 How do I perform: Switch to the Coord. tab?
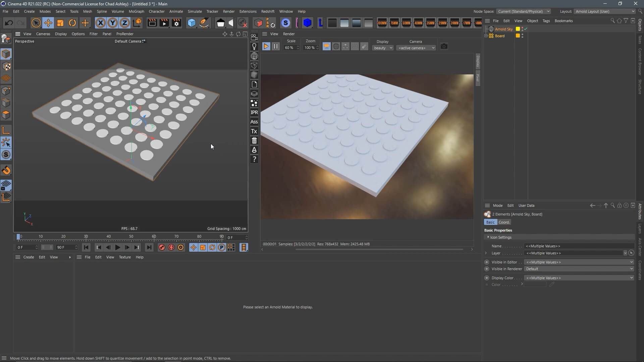pos(504,222)
